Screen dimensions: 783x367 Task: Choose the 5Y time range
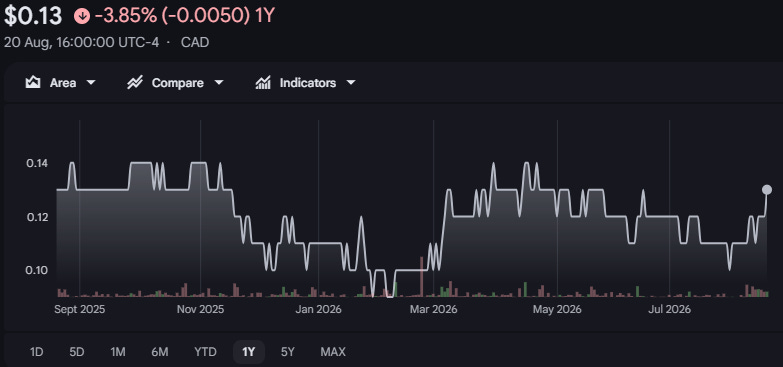point(288,352)
